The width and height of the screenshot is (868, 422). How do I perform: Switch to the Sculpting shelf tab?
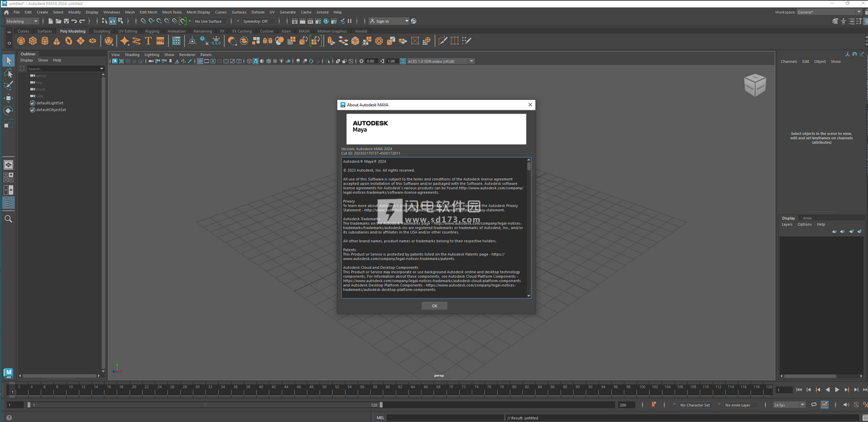[x=101, y=31]
